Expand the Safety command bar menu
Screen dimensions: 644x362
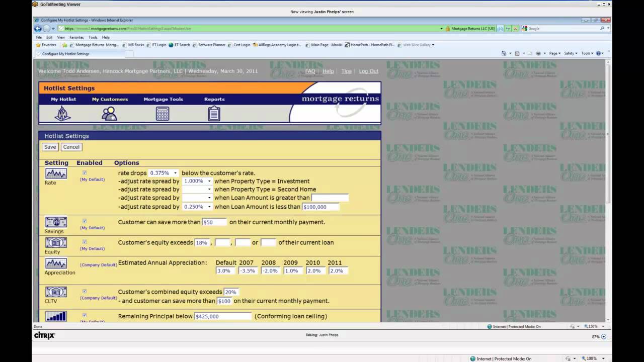click(x=571, y=53)
